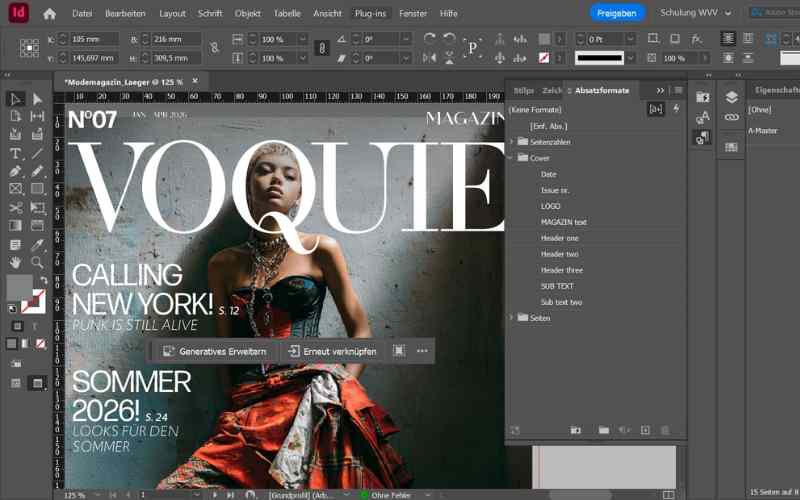Select the Direct Selection tool
Viewport: 800px width, 500px height.
[37, 99]
